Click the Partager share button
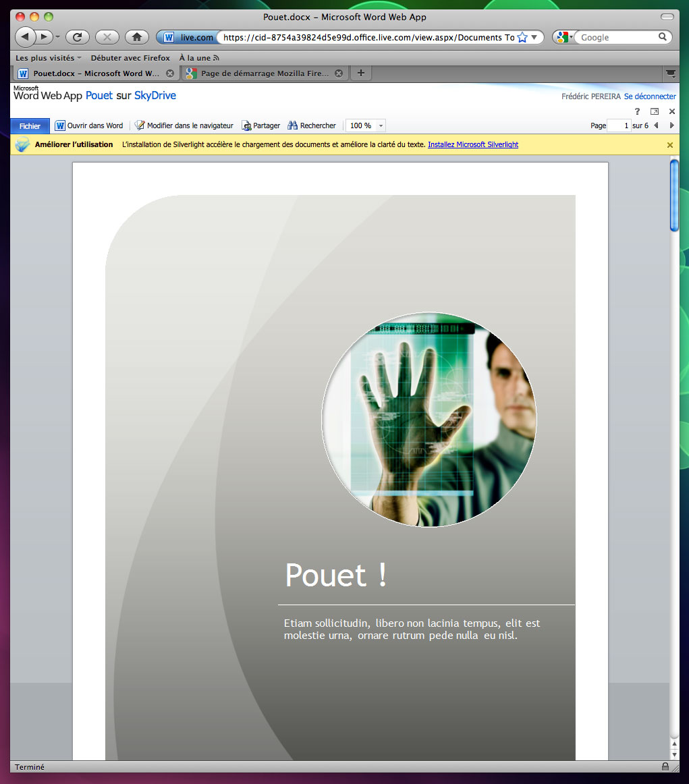 [x=261, y=125]
